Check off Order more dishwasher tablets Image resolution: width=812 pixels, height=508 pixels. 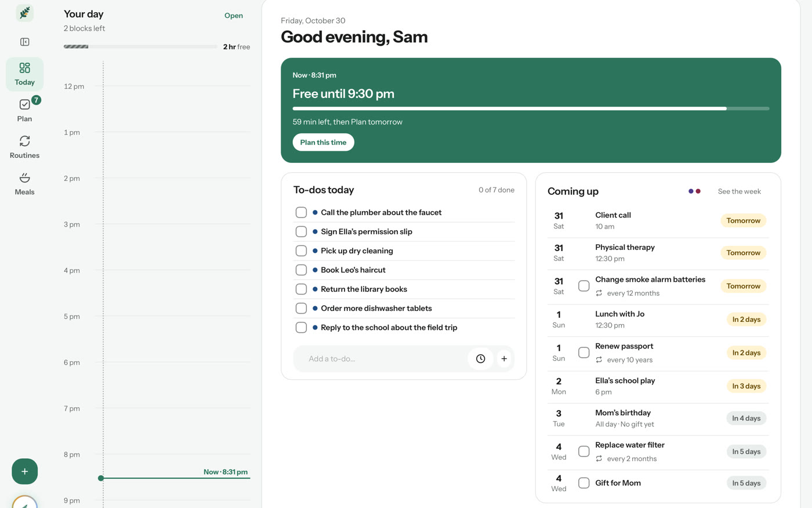[301, 308]
